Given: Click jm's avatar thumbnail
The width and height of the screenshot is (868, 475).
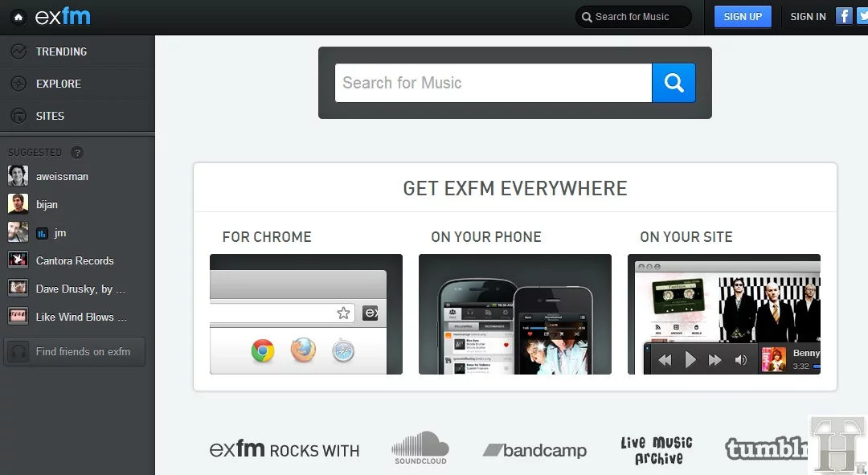Looking at the screenshot, I should 18,232.
